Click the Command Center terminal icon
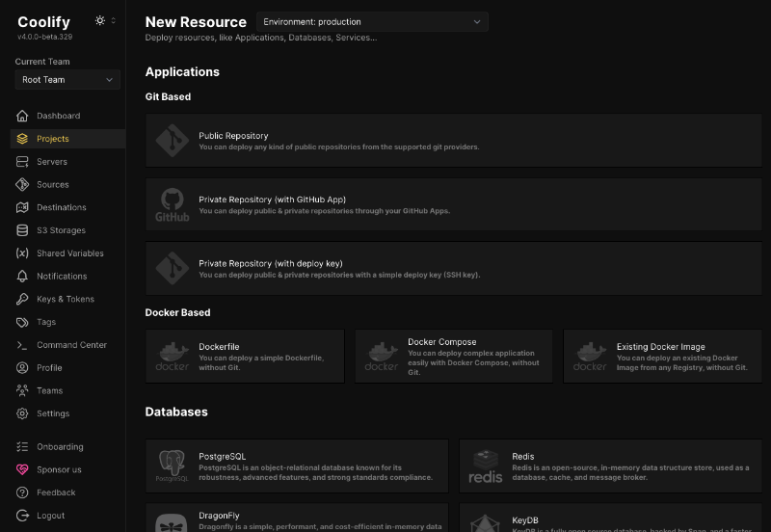The width and height of the screenshot is (771, 532). coord(22,345)
